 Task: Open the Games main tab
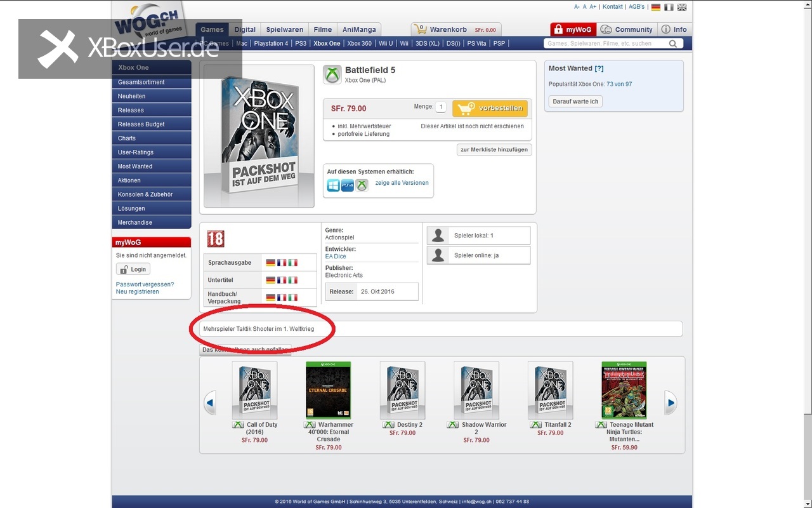point(213,30)
